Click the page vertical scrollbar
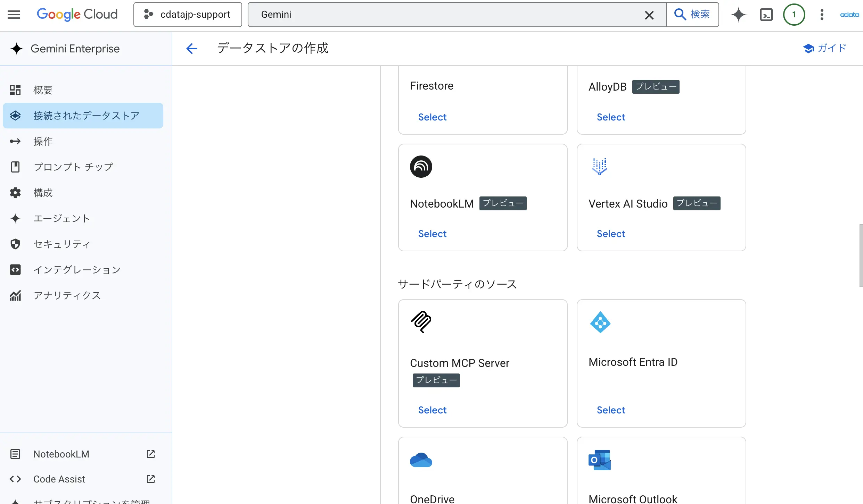 click(x=861, y=255)
